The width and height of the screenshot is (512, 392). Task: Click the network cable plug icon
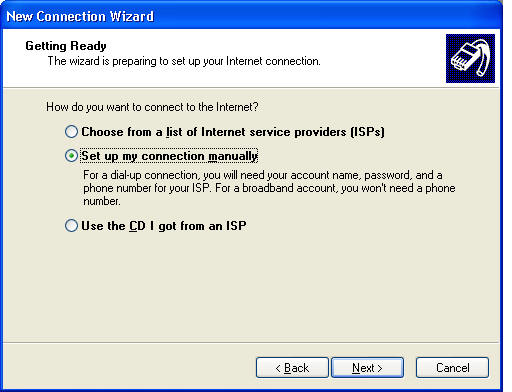click(x=470, y=58)
